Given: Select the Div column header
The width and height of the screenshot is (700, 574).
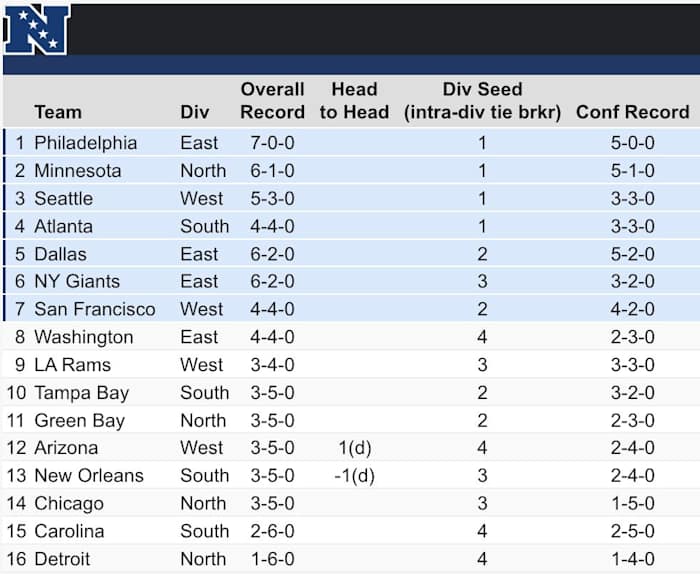Looking at the screenshot, I should pyautogui.click(x=195, y=112).
